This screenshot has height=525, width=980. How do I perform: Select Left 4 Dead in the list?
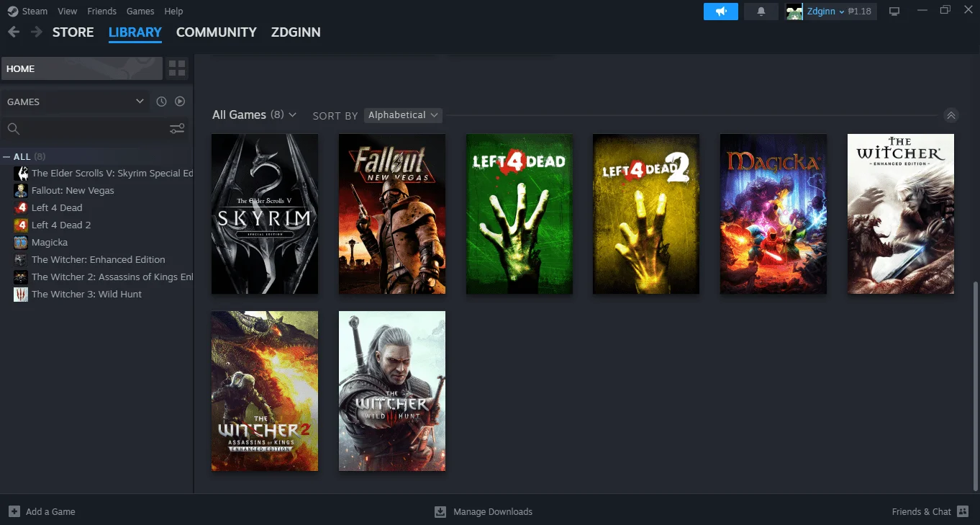tap(57, 208)
